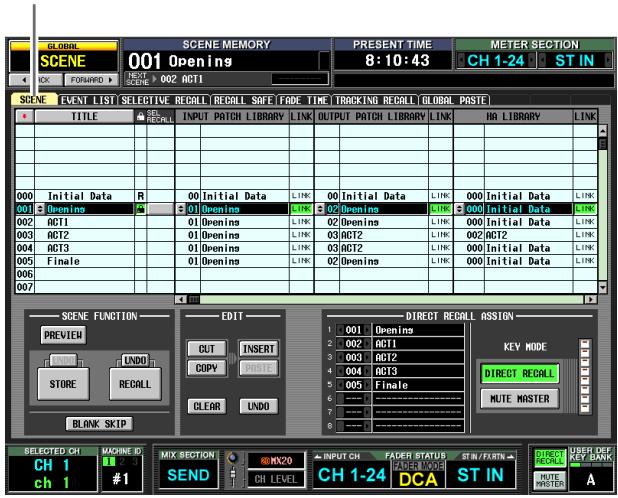Click the STORE button
Screen dimensions: 618x498
63,384
